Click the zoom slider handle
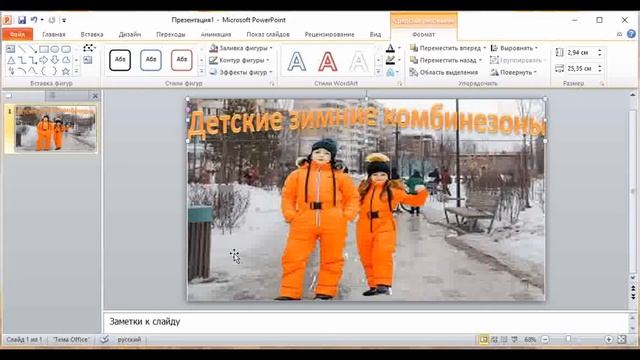 point(568,340)
